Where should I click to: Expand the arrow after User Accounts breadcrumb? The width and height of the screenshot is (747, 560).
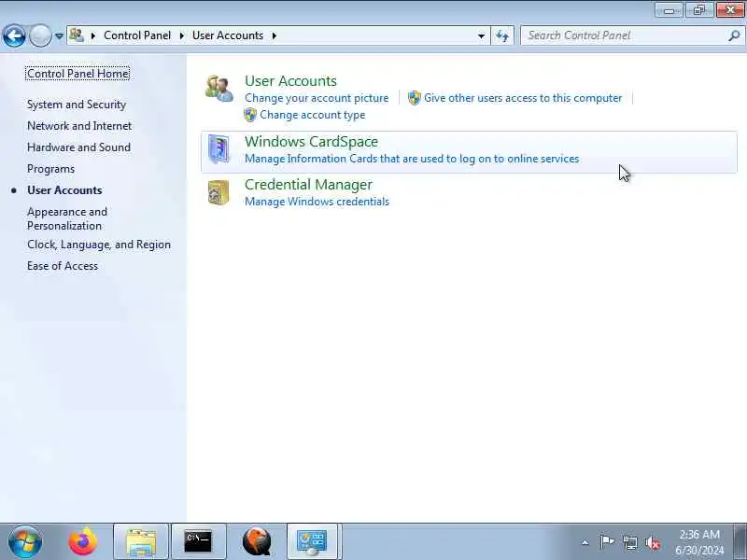click(274, 35)
